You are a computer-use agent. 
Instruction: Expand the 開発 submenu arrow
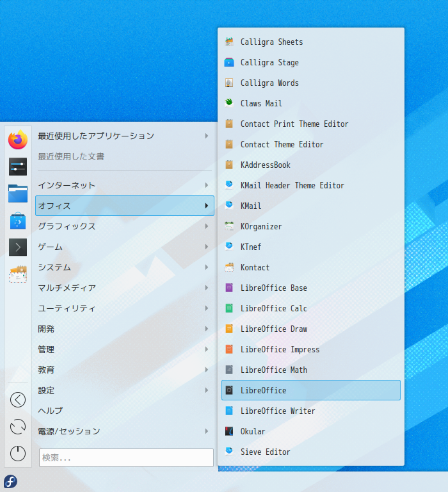(207, 329)
